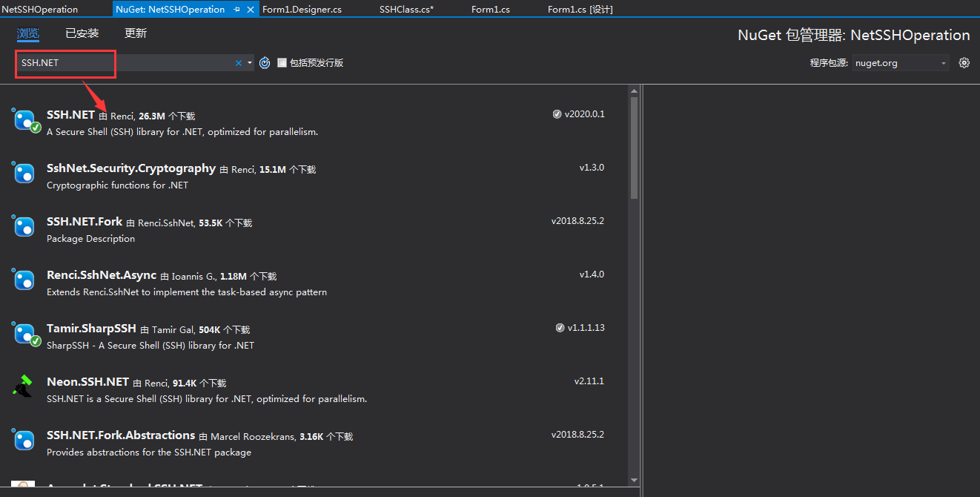980x497 pixels.
Task: Click the SSH.NET search input field
Action: pyautogui.click(x=125, y=63)
